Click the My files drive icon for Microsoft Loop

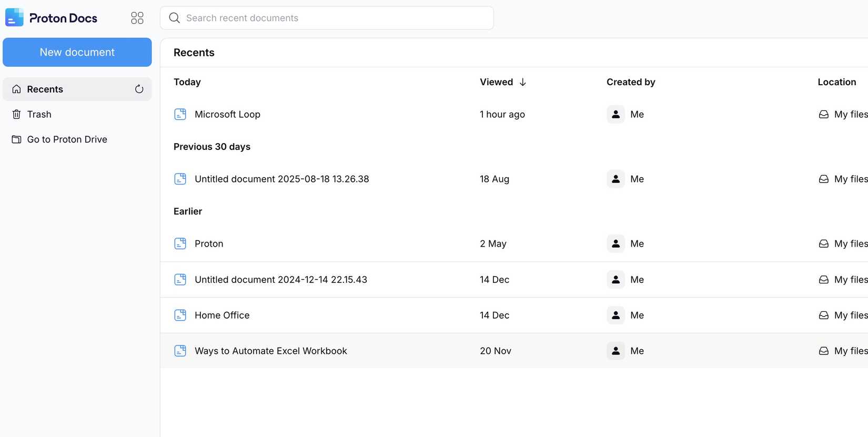coord(823,114)
